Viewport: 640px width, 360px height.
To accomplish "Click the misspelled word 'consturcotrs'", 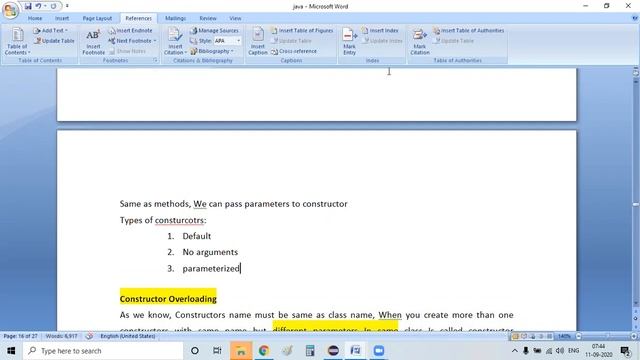I will point(179,220).
